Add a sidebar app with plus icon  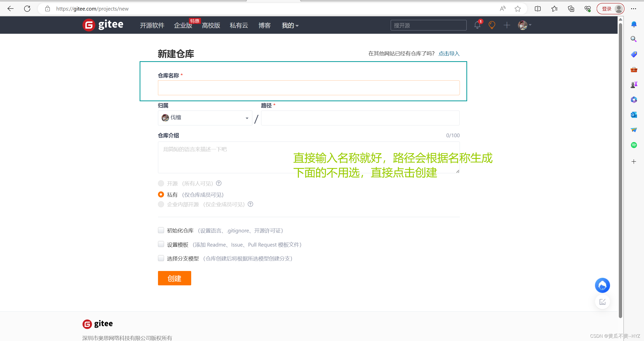coord(634,161)
